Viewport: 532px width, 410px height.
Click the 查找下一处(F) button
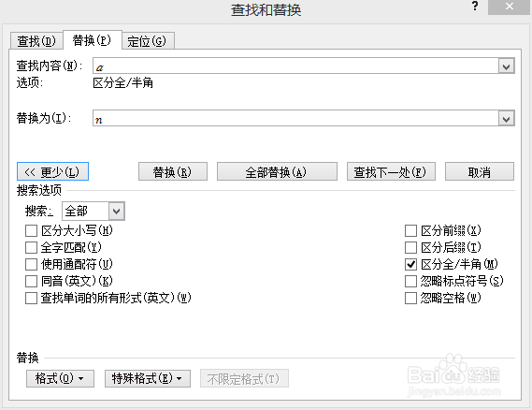pos(391,171)
